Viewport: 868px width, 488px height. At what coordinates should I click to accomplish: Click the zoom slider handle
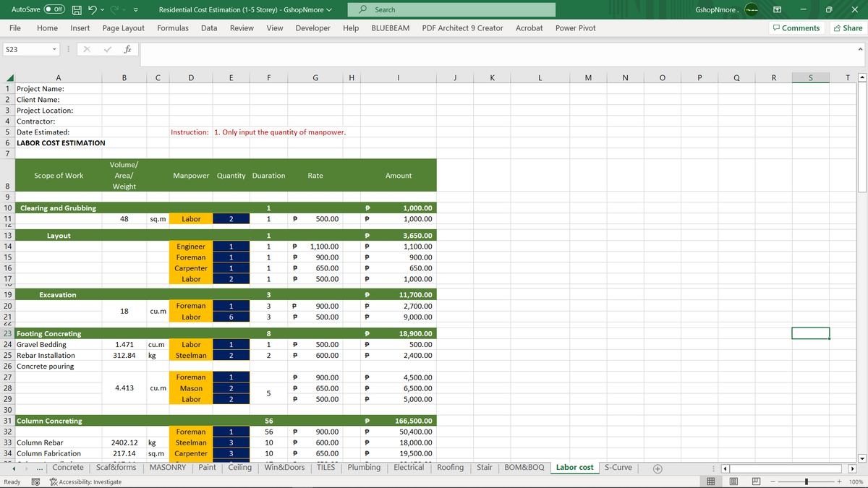805,481
